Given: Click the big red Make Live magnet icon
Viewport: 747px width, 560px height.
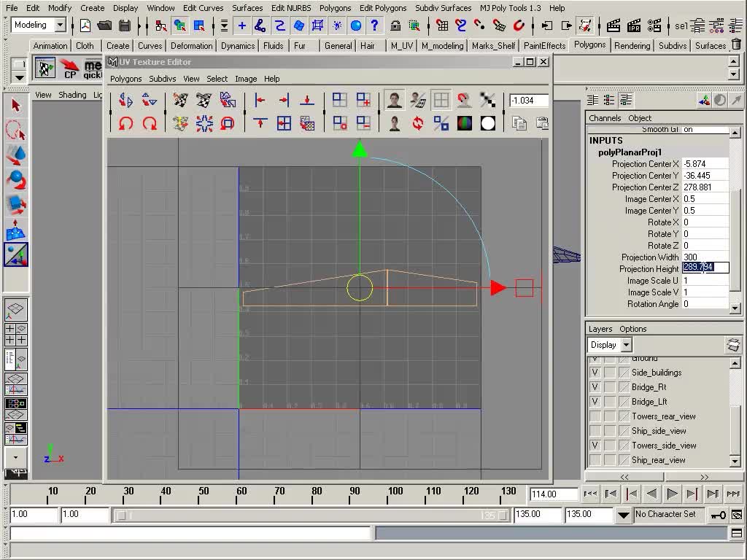Looking at the screenshot, I should pyautogui.click(x=519, y=26).
